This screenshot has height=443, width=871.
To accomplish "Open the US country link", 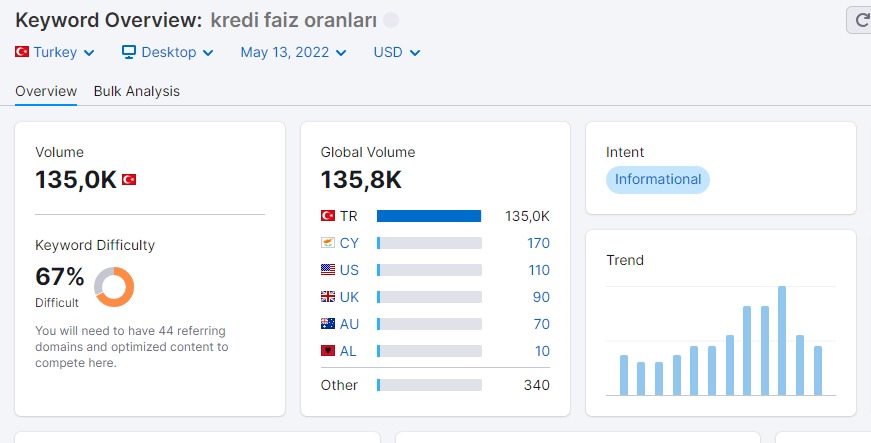I will pyautogui.click(x=349, y=270).
